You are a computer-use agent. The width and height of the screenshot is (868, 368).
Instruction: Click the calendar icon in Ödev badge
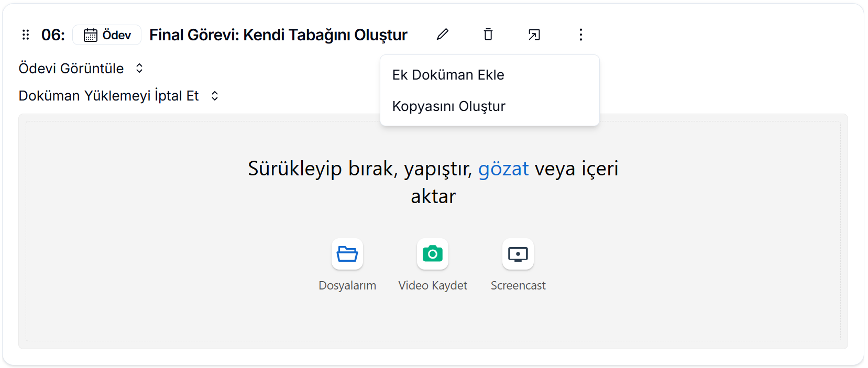pyautogui.click(x=91, y=35)
